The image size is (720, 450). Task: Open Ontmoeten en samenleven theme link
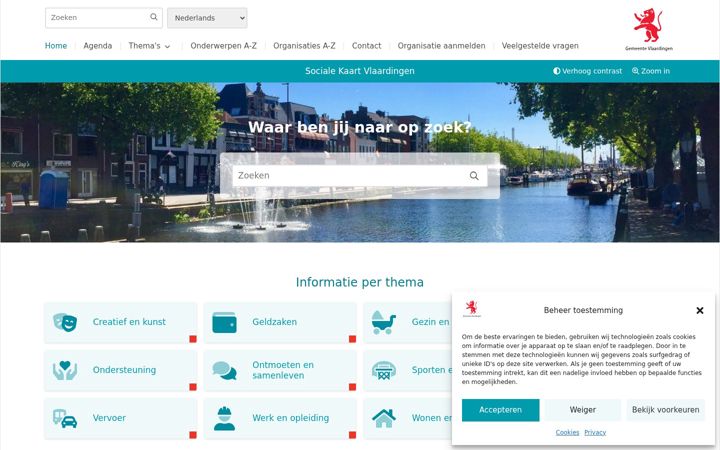pyautogui.click(x=280, y=371)
